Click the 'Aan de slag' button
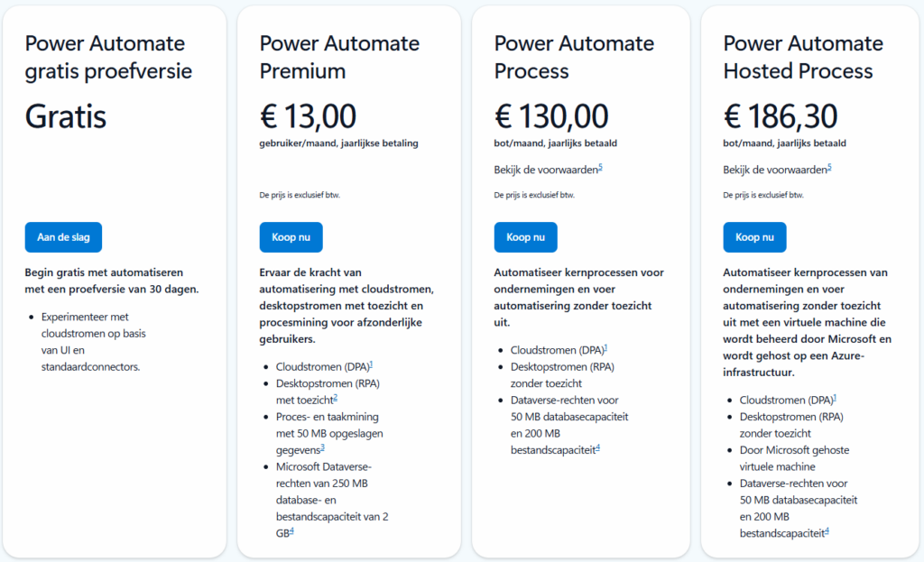 [x=63, y=237]
